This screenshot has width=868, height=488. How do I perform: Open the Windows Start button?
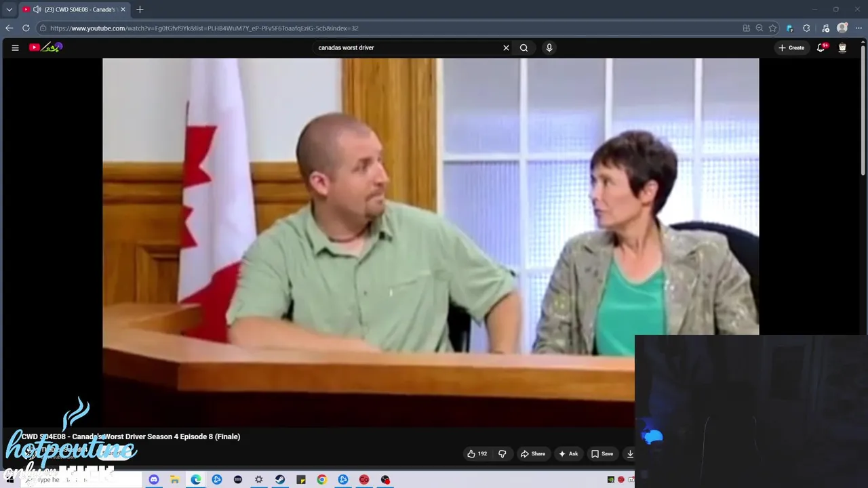[11, 480]
